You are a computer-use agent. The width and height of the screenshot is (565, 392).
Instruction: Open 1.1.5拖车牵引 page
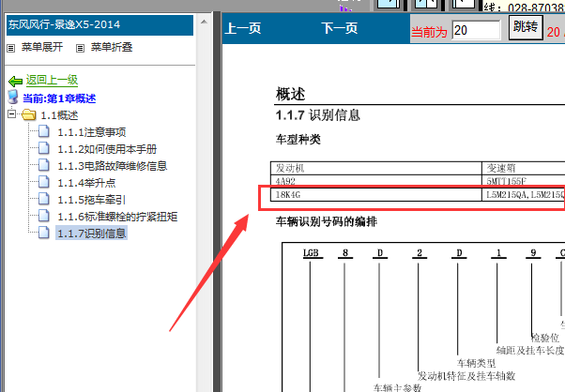[x=92, y=200]
